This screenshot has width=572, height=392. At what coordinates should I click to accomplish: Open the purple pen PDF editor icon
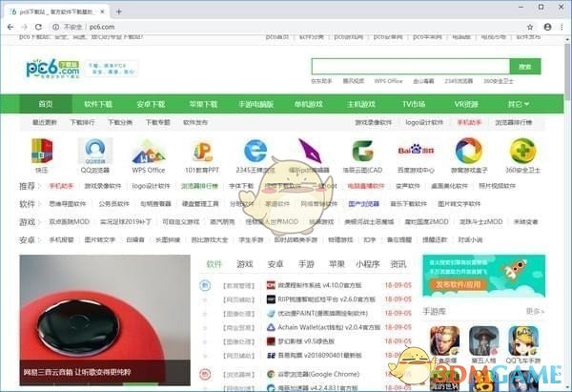(309, 151)
